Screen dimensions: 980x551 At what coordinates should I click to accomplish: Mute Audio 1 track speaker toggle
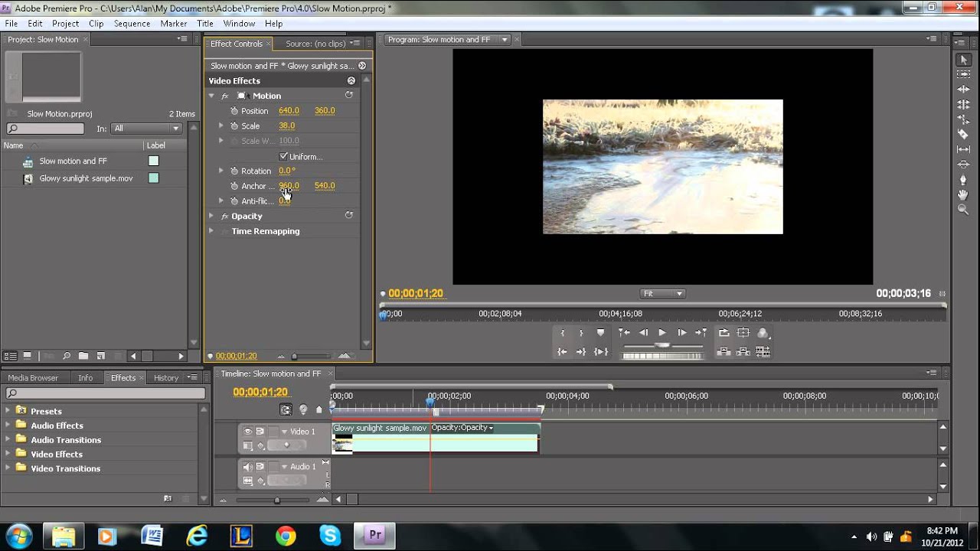coord(247,467)
